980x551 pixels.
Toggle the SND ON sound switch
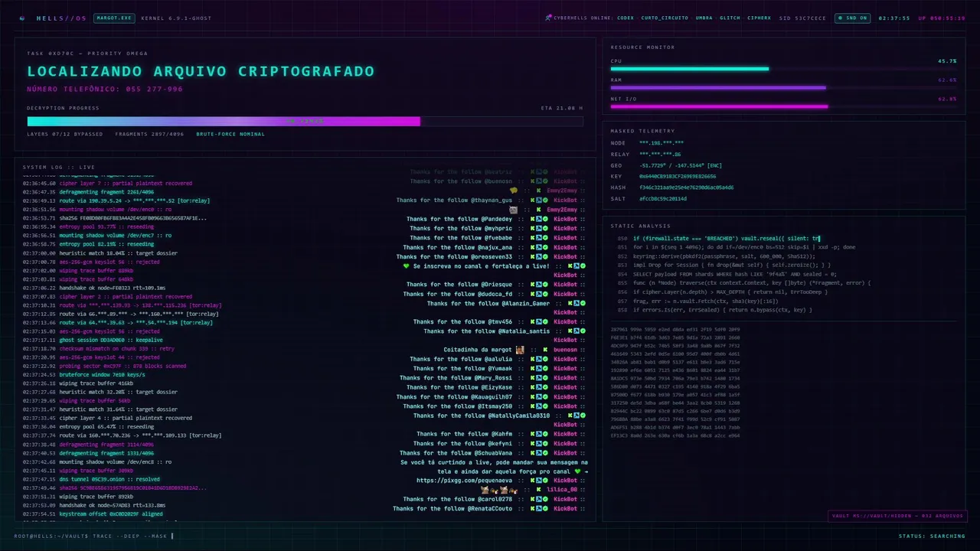click(x=853, y=18)
